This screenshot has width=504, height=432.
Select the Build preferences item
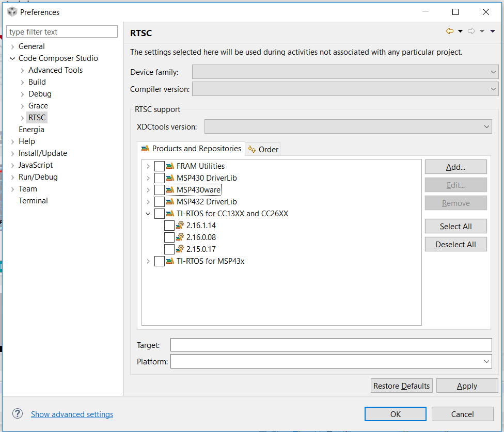[37, 82]
